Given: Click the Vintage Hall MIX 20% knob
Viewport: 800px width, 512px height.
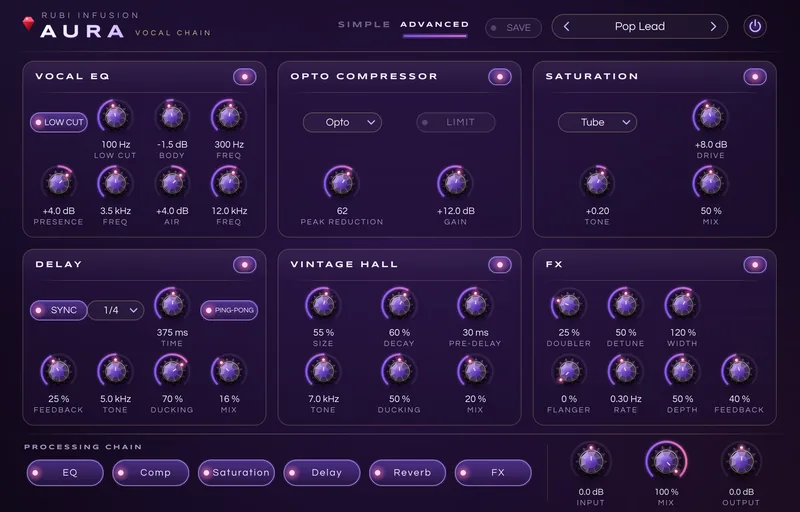Looking at the screenshot, I should coord(475,371).
